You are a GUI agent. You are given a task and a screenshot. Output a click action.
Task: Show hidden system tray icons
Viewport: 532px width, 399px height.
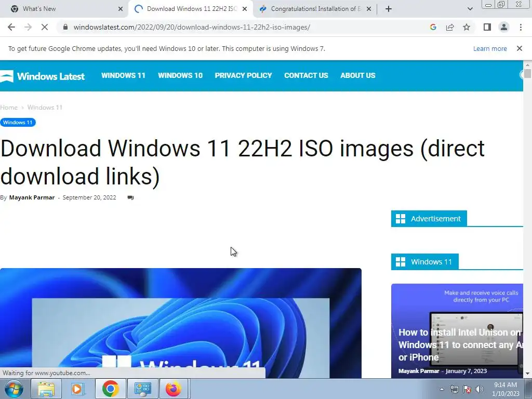pos(442,389)
